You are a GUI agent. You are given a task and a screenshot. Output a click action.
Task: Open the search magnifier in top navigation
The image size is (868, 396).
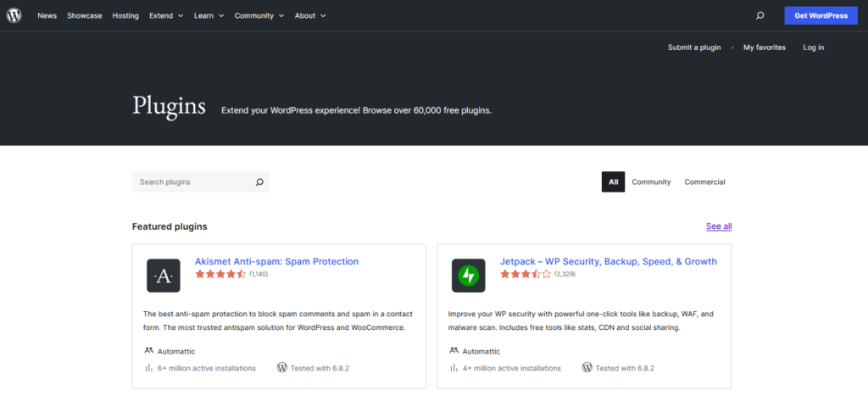759,15
